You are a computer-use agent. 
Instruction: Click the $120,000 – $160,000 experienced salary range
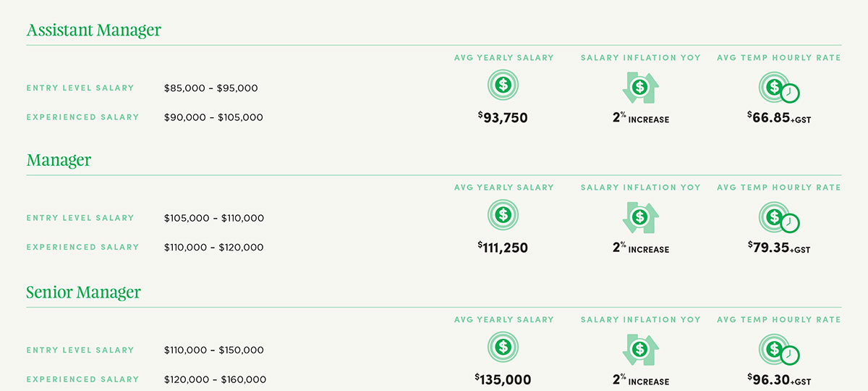click(215, 379)
